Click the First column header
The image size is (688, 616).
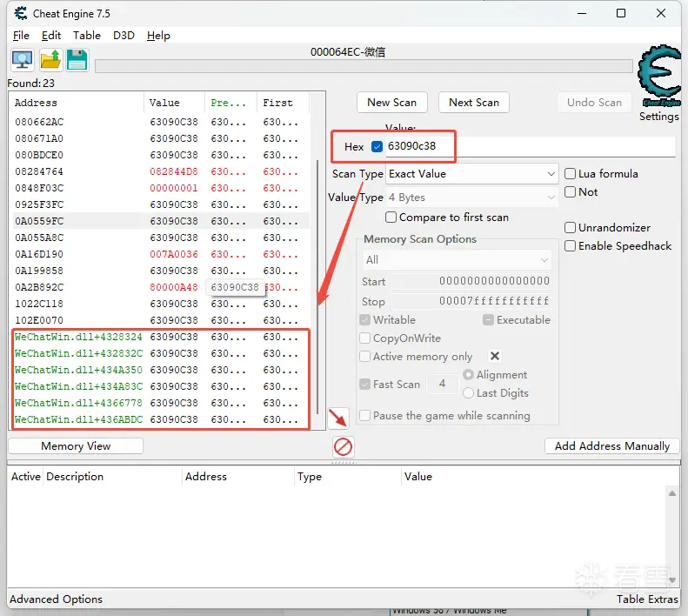(x=283, y=103)
